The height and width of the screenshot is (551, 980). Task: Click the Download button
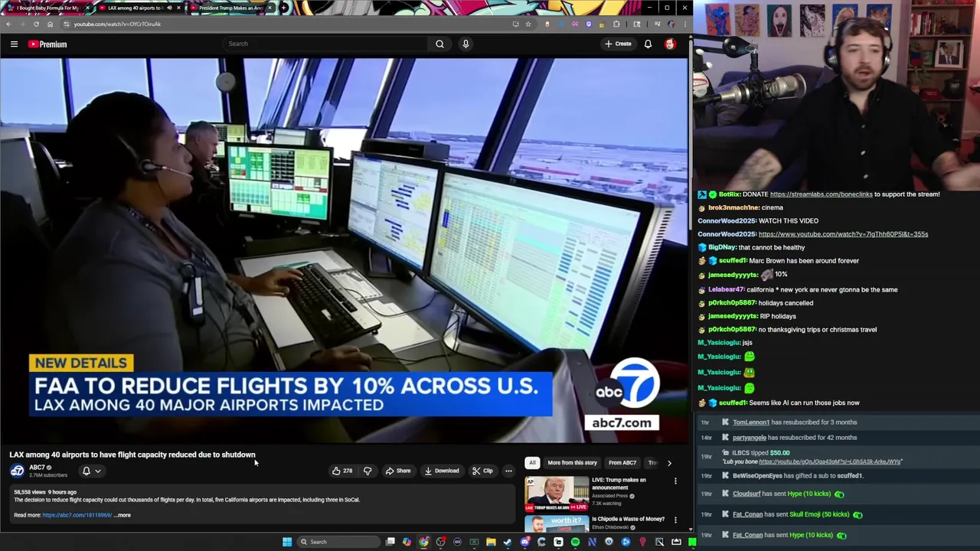pyautogui.click(x=442, y=471)
